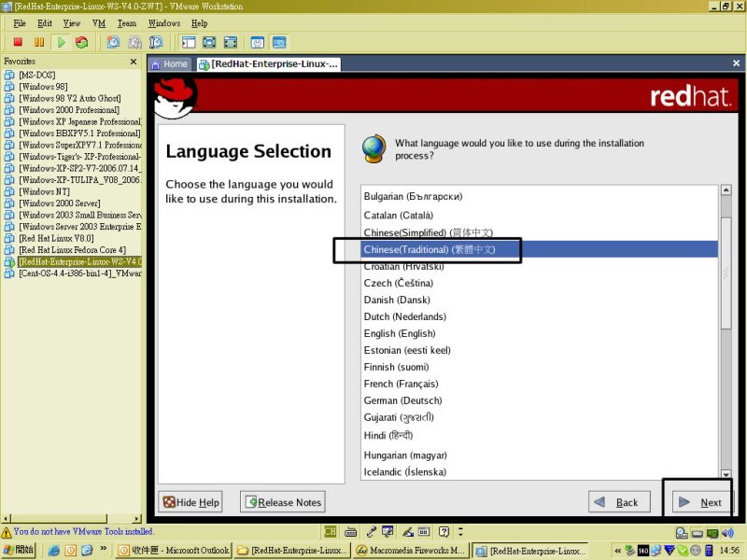Click the Console view toolbar icon

[279, 42]
